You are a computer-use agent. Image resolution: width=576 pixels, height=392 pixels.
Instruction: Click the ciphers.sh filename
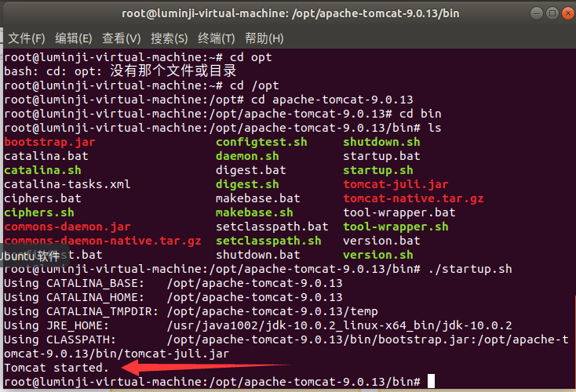pyautogui.click(x=39, y=212)
